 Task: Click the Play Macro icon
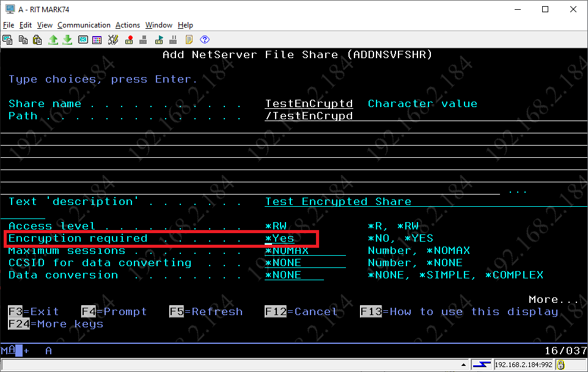[159, 40]
